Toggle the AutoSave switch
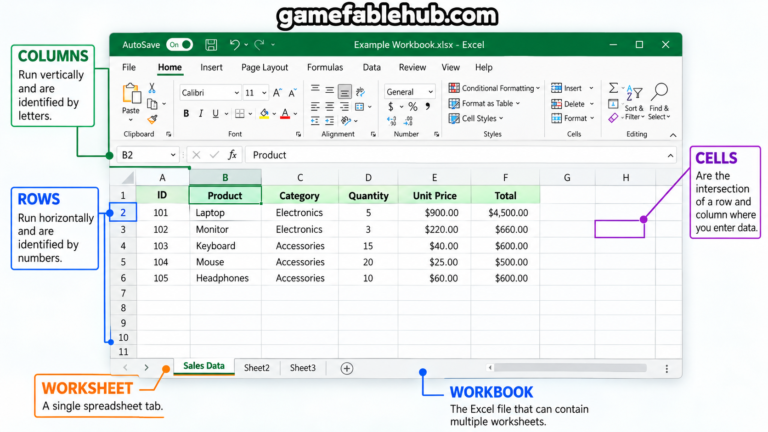Screen dimensions: 768x432 179,45
